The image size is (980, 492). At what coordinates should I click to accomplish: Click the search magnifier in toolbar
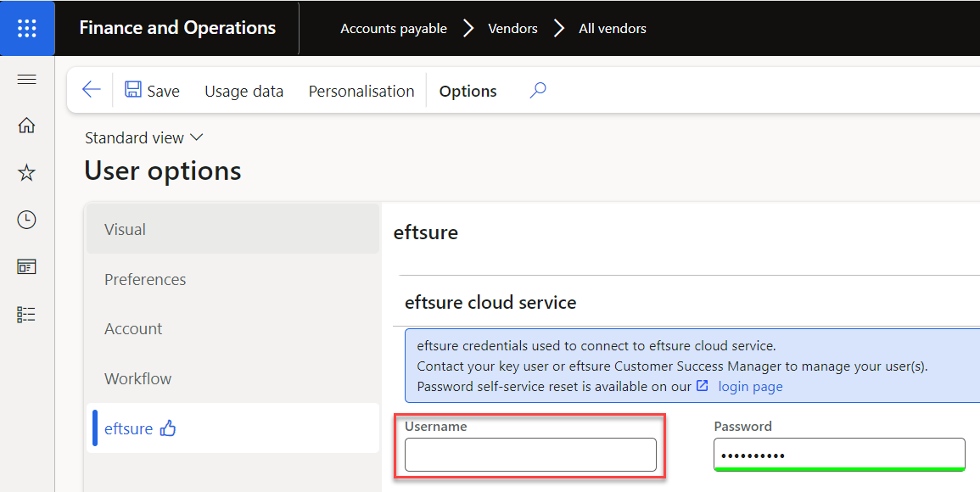tap(537, 91)
